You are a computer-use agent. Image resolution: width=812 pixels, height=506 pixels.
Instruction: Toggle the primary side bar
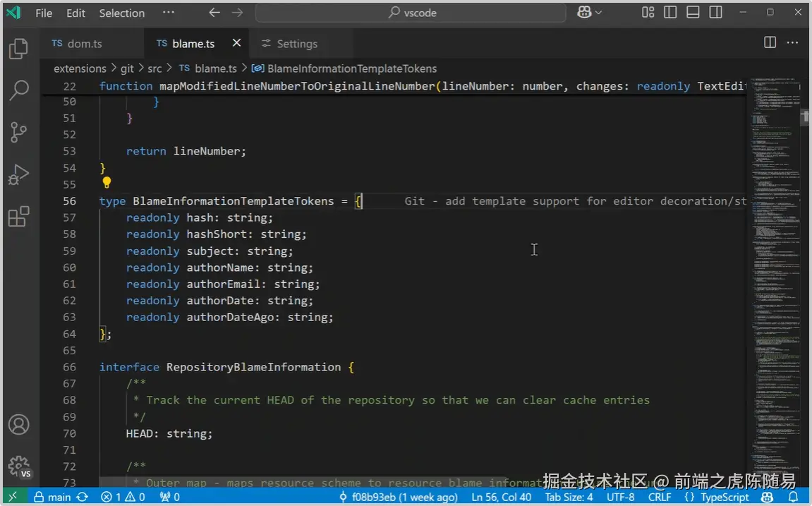[x=670, y=13]
